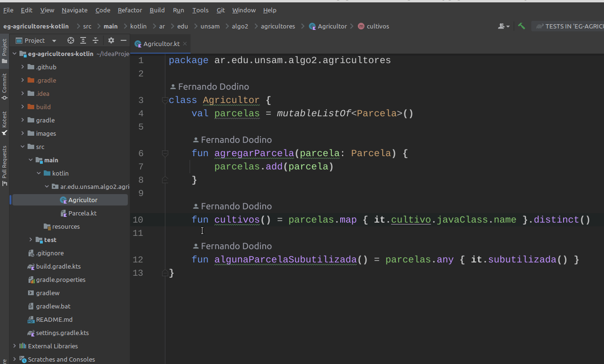The width and height of the screenshot is (604, 364).
Task: Collapse all nodes with the collapse-all icon
Action: (95, 40)
